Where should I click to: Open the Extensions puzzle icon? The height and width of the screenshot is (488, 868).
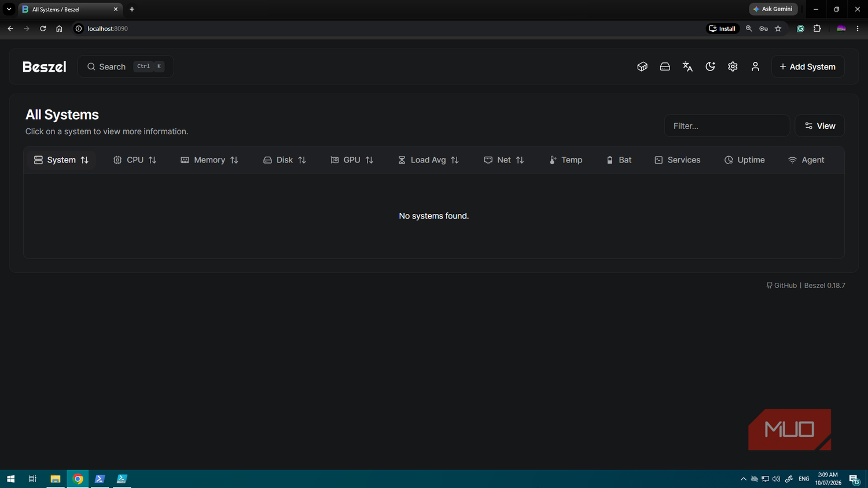click(817, 28)
